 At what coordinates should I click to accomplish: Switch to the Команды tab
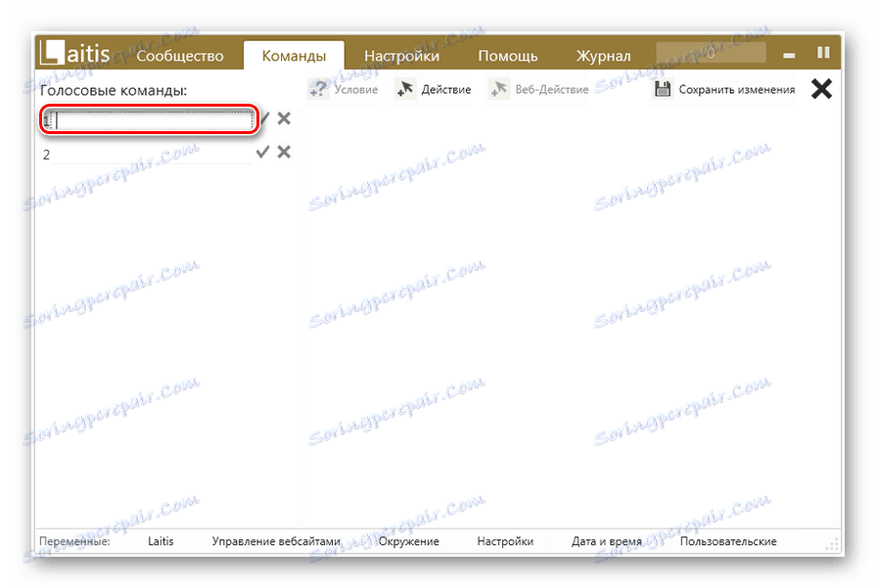point(294,56)
